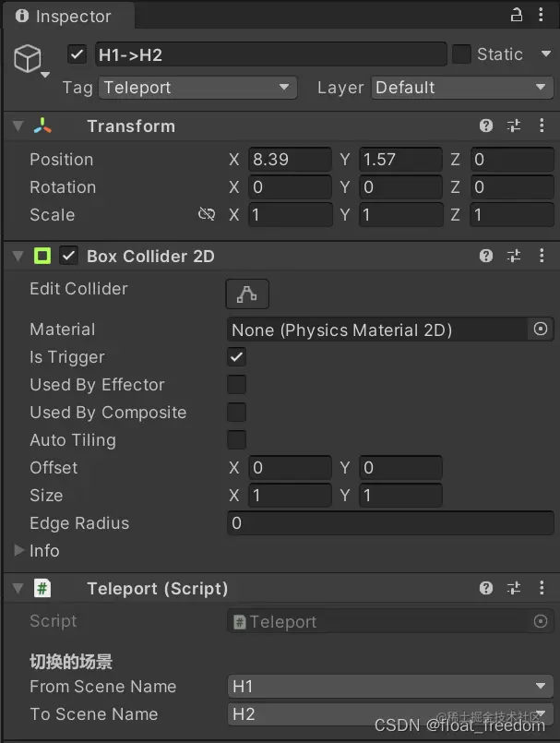Viewport: 560px width, 743px height.
Task: Open Transform presets selector icon
Action: 514,126
